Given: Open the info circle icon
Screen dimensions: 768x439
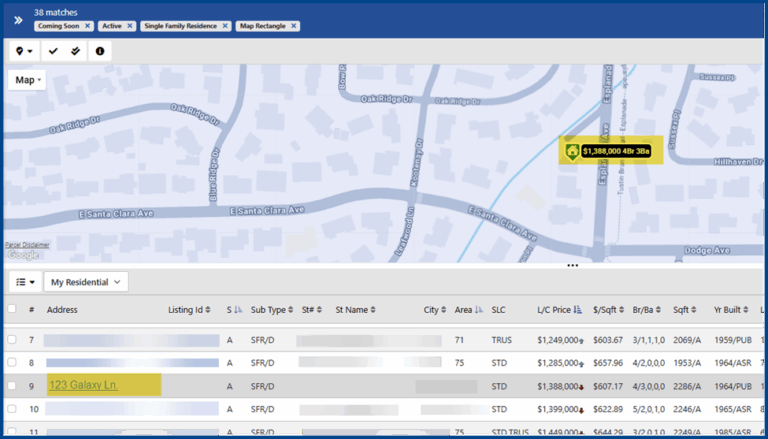Looking at the screenshot, I should (x=99, y=51).
